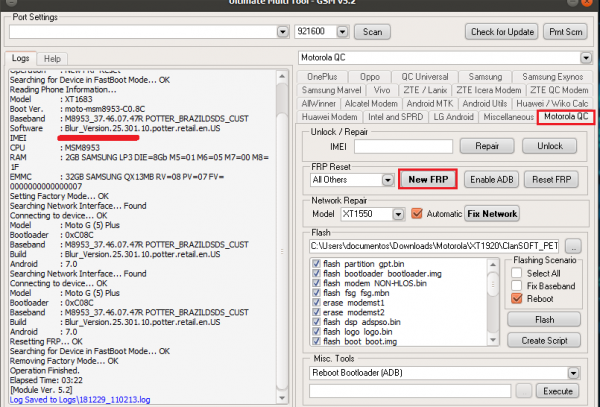Open the ZTE Icera Modem tab
This screenshot has width=600, height=407.
[489, 90]
